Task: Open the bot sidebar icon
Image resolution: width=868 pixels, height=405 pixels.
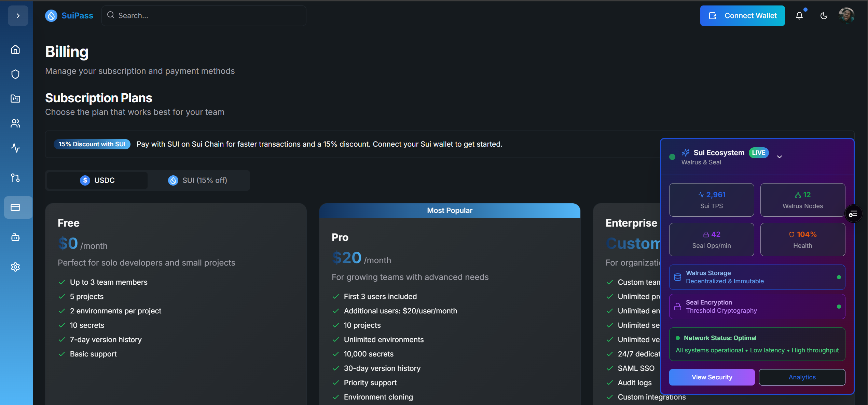Action: [x=15, y=237]
